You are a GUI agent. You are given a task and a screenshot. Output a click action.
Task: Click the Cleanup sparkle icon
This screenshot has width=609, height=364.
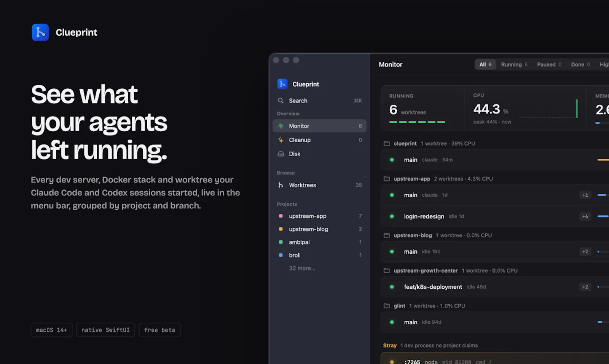(281, 140)
